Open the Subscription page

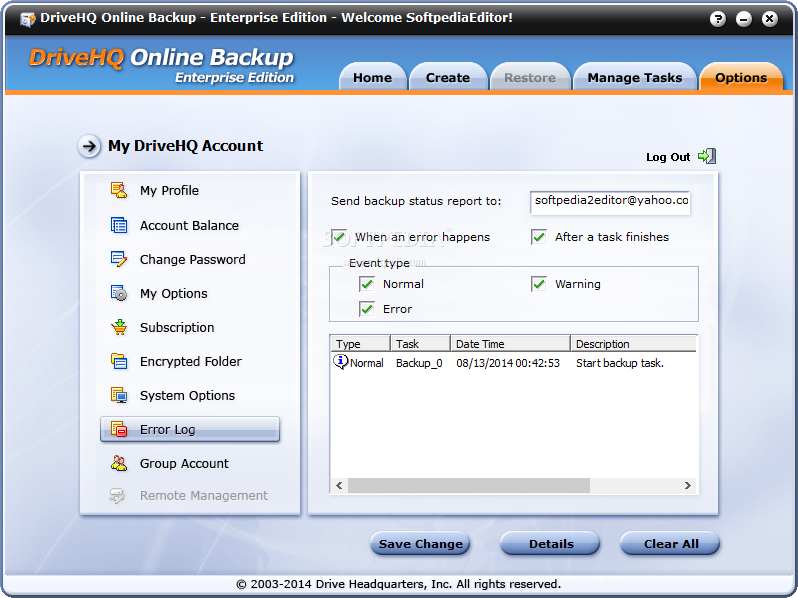point(177,327)
